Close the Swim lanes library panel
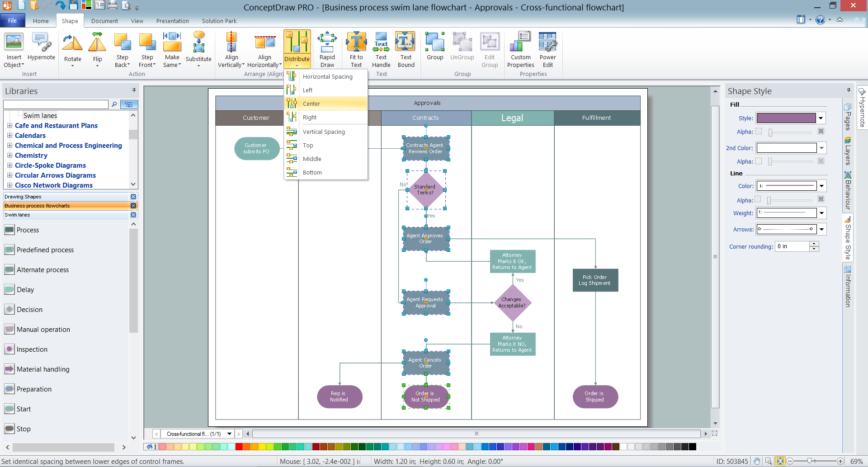Screen dimensions: 868x467 [133, 215]
